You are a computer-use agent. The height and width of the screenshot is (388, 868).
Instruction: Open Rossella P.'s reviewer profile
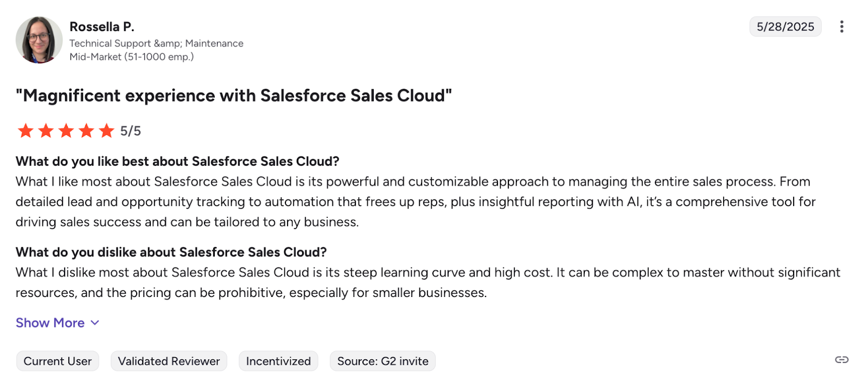click(102, 26)
